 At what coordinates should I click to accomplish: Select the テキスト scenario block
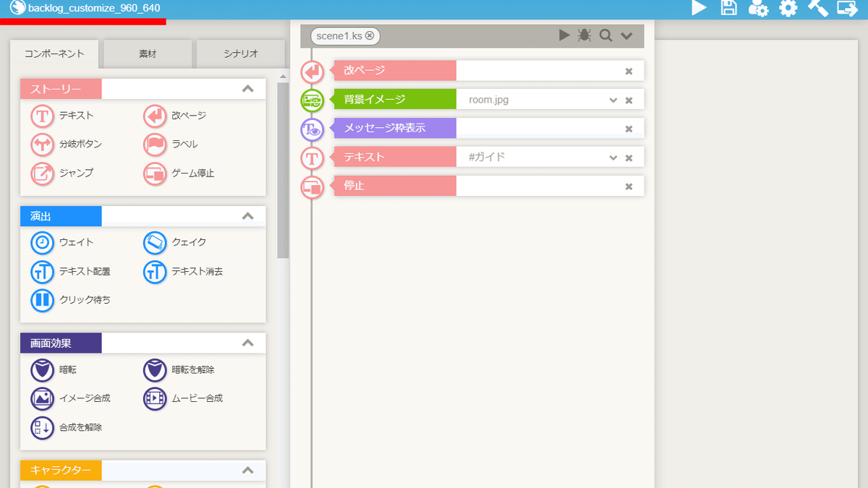coord(395,157)
